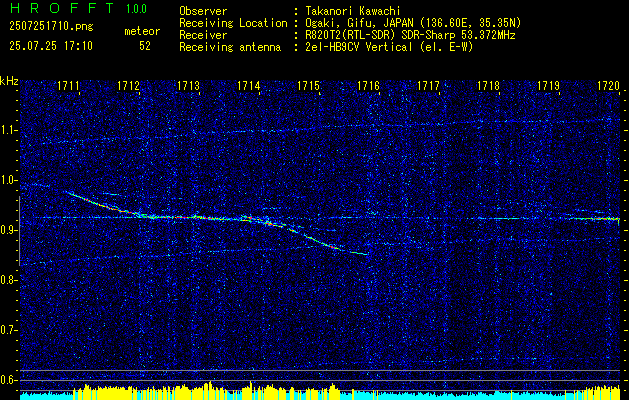Click the 1714 time marker
Image resolution: width=629 pixels, height=400 pixels.
tap(249, 85)
